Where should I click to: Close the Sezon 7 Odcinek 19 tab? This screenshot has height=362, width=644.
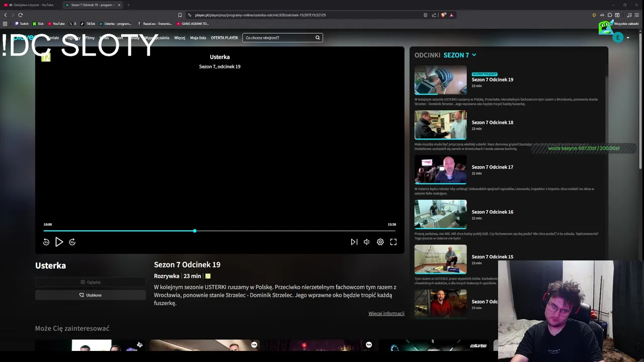tap(119, 5)
